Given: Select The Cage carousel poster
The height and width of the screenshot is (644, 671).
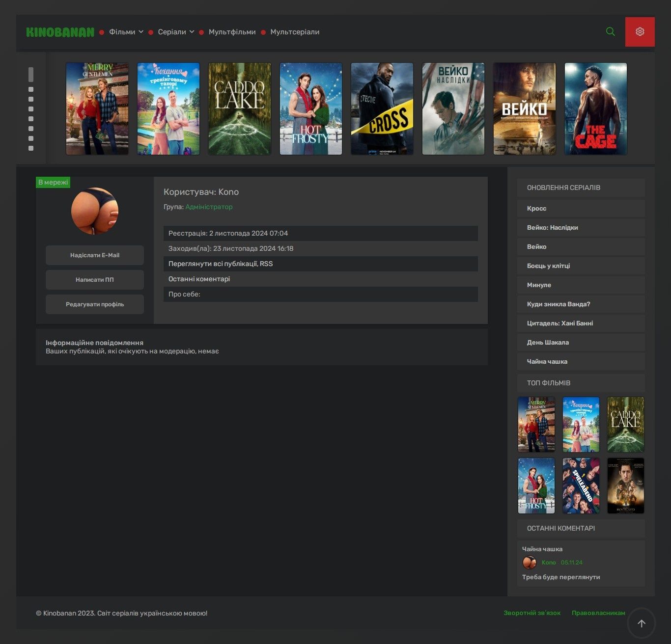Looking at the screenshot, I should pyautogui.click(x=596, y=108).
